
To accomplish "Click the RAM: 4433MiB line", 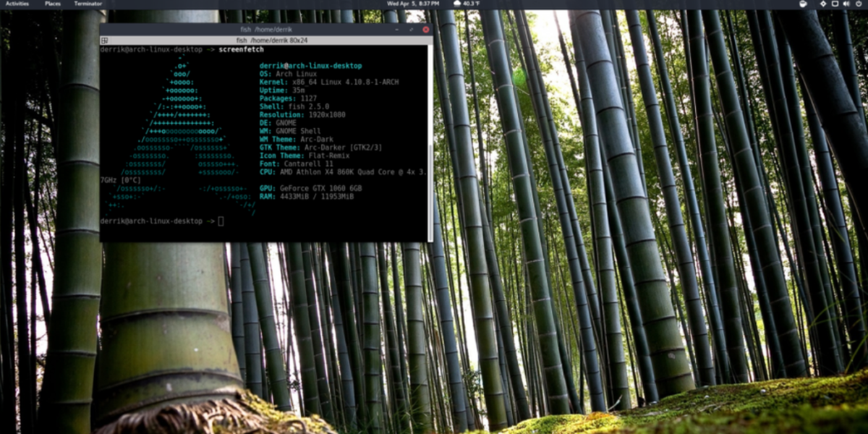I will coord(307,196).
